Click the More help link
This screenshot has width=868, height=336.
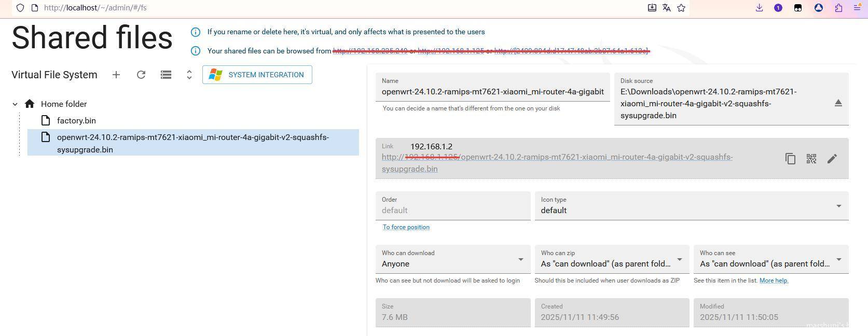coord(774,281)
